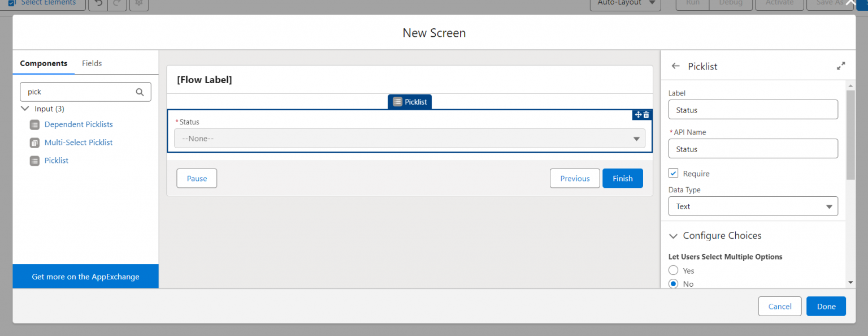Expand the Picklist properties panel fullscreen
The width and height of the screenshot is (868, 336).
click(841, 65)
